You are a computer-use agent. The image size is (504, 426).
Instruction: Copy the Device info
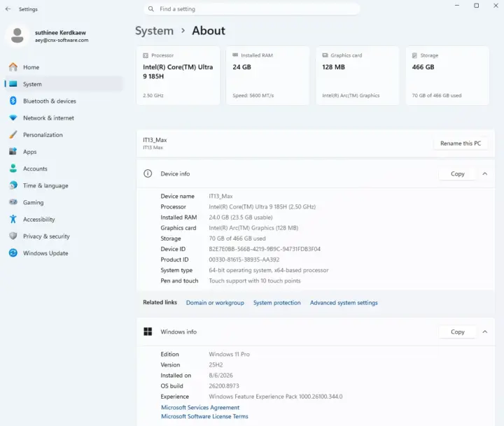(457, 173)
